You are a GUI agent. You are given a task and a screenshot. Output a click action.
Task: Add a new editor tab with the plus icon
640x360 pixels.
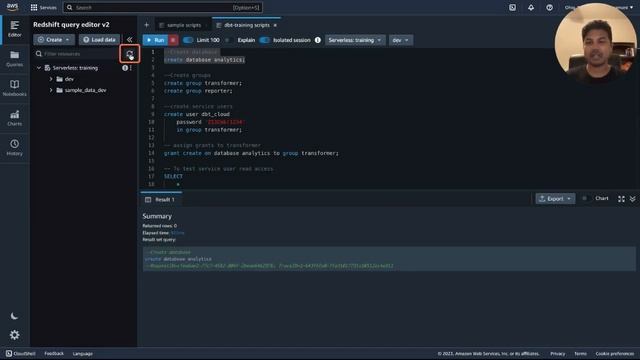pos(147,25)
